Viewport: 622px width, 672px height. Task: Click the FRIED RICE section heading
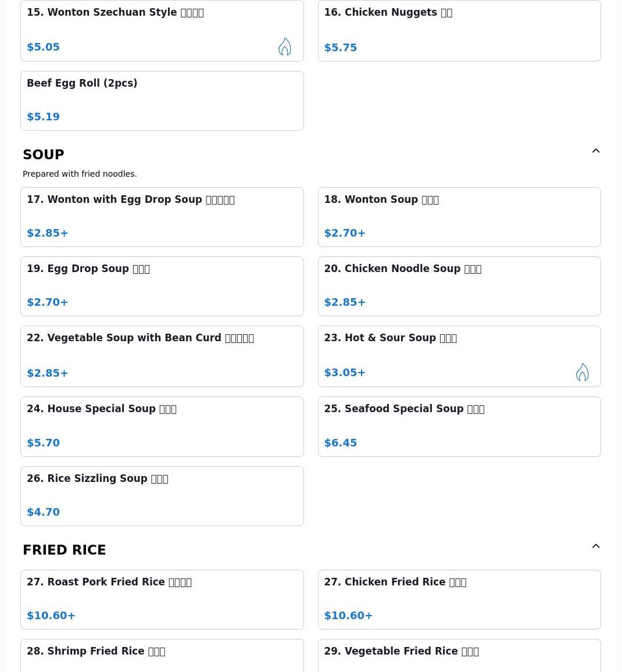click(64, 550)
